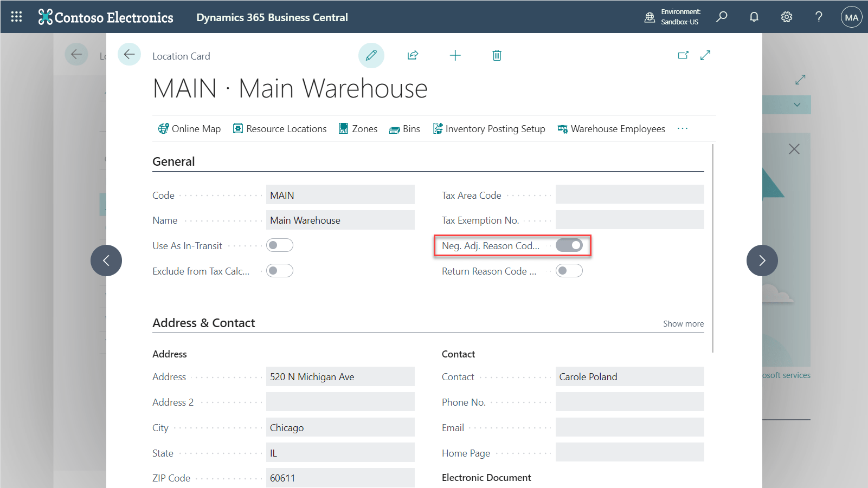Screen dimensions: 868x488
Task: Click the Tax Exemption No. field
Action: tap(630, 220)
